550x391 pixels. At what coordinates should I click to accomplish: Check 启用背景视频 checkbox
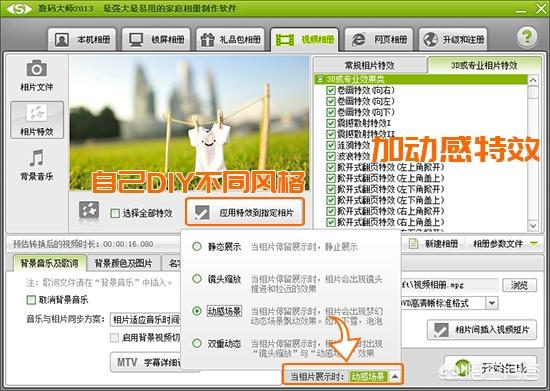[x=114, y=338]
